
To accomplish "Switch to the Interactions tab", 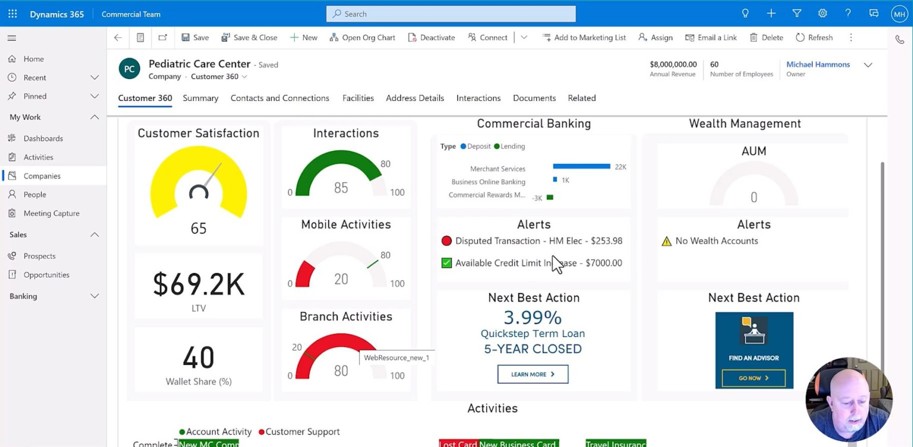I will click(x=478, y=98).
